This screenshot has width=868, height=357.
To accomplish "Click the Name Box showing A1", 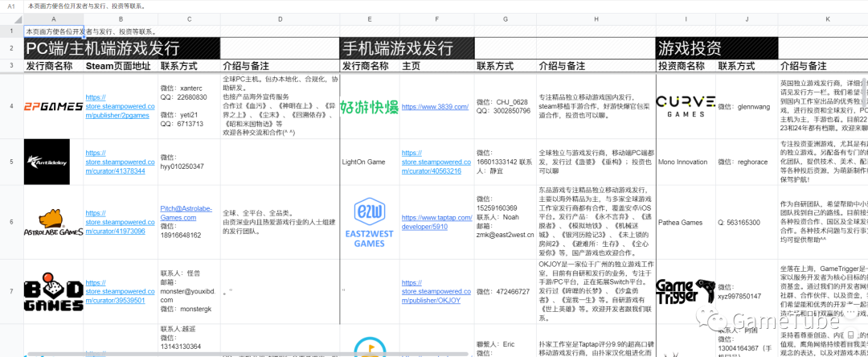I will tap(11, 6).
